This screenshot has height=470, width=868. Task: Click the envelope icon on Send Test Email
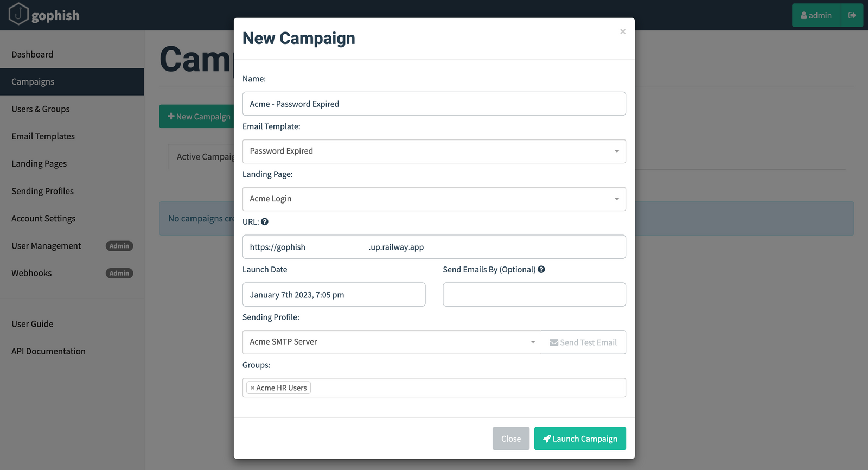point(554,342)
